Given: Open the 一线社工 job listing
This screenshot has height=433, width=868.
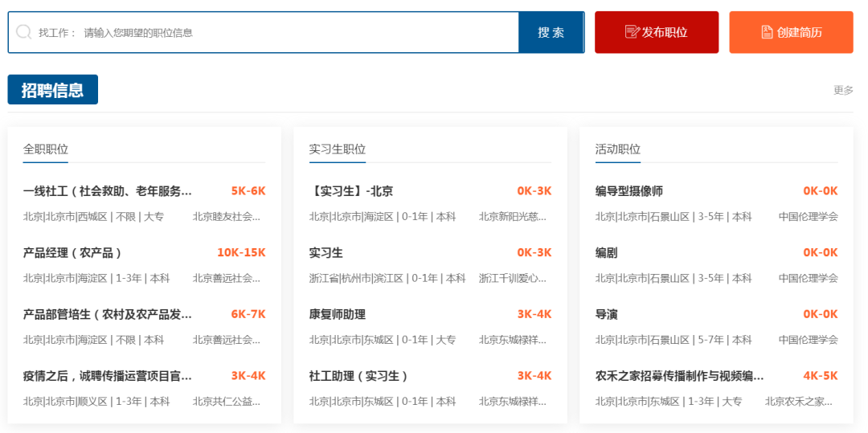Looking at the screenshot, I should coord(108,191).
